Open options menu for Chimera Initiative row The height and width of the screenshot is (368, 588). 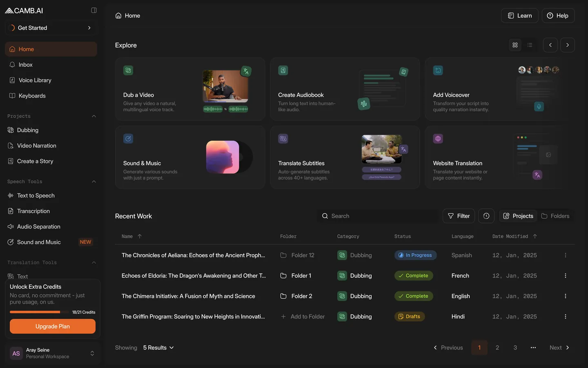click(566, 296)
